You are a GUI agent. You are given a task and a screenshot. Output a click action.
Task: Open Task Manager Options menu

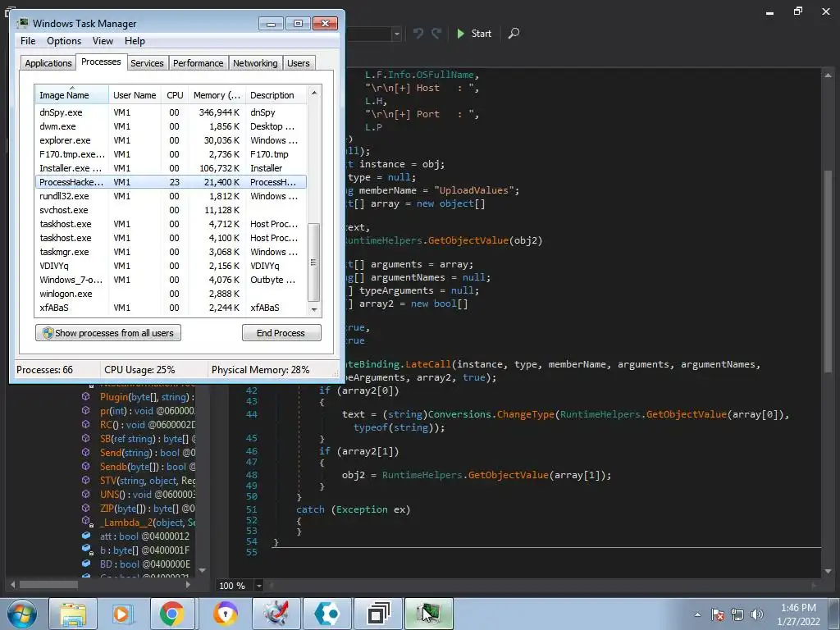tap(64, 41)
